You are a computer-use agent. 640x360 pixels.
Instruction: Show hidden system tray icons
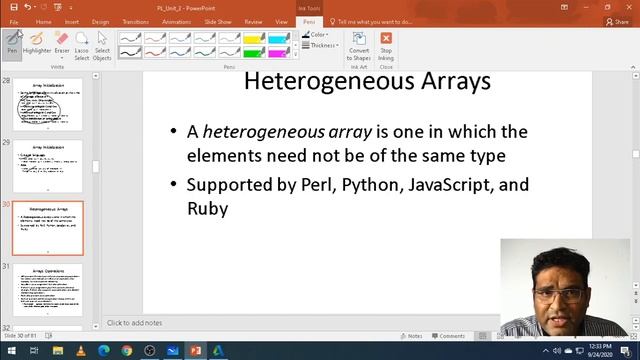tap(546, 351)
